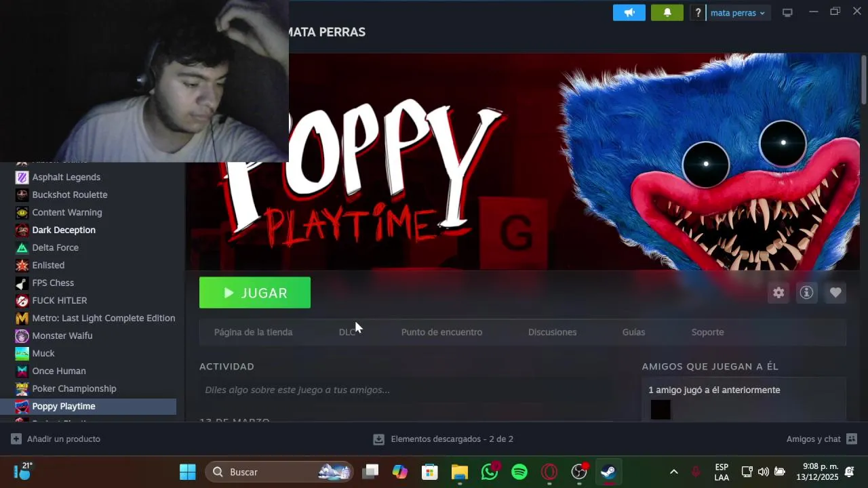
Task: Click the MATA PERRAS profile header link
Action: (x=326, y=32)
